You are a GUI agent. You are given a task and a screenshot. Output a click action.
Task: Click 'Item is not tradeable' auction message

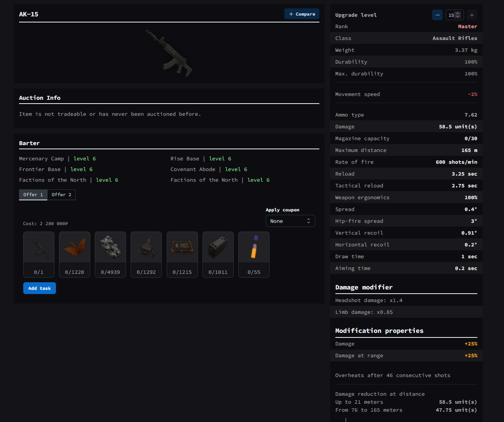pyautogui.click(x=110, y=114)
